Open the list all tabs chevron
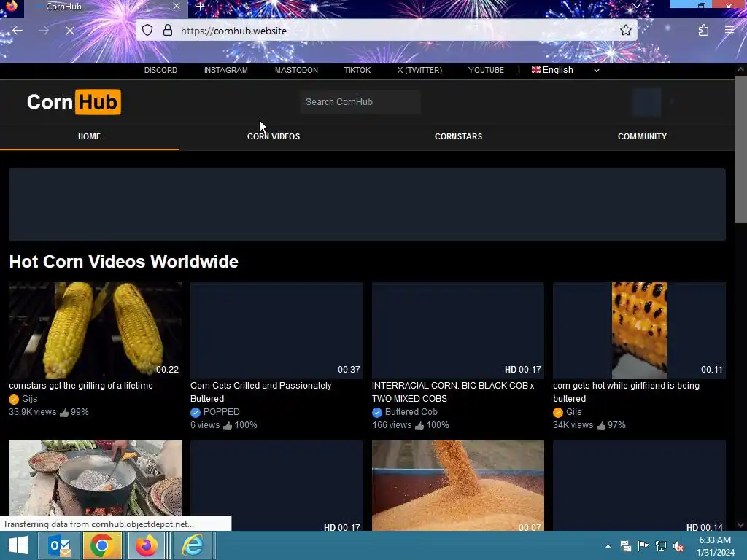This screenshot has height=560, width=747. pos(636,6)
